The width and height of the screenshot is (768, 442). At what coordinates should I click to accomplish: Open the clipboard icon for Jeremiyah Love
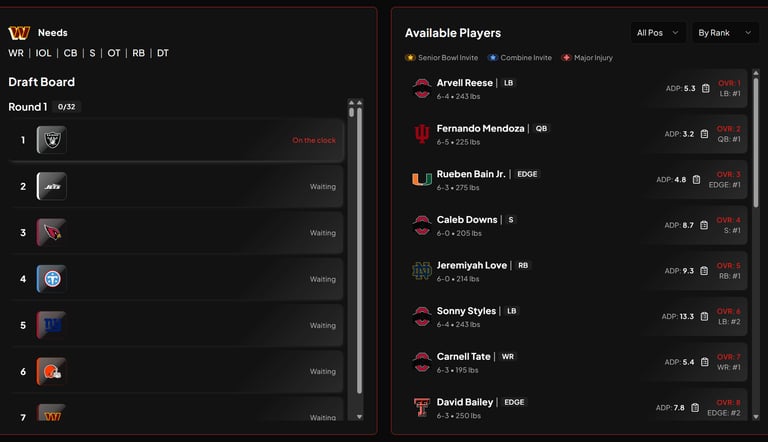coord(704,271)
